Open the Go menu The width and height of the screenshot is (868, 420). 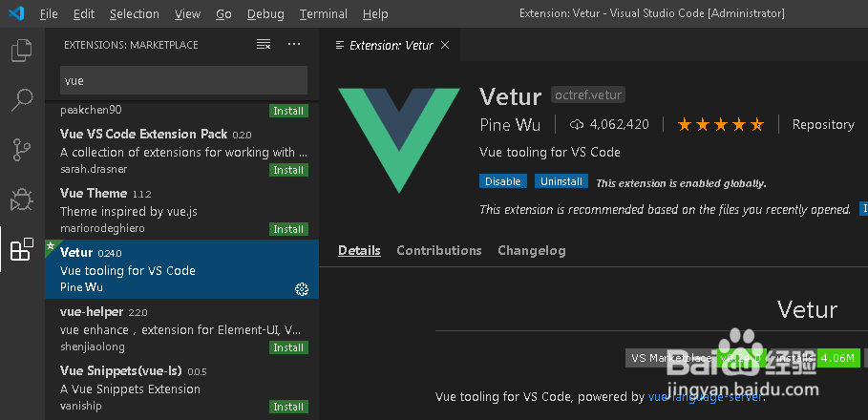(x=223, y=13)
